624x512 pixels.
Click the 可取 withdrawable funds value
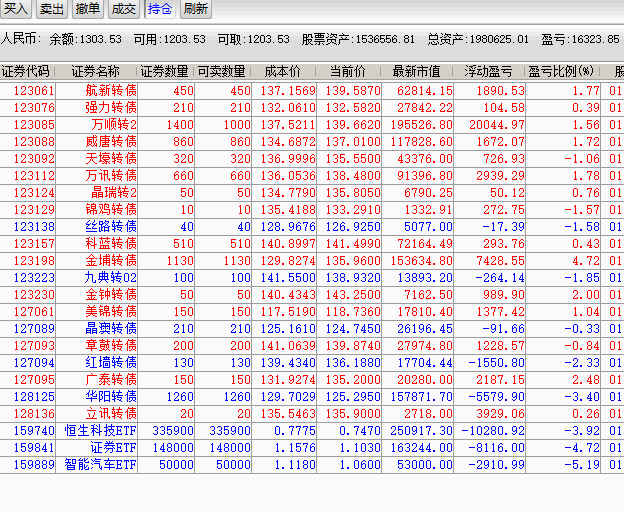(x=269, y=39)
